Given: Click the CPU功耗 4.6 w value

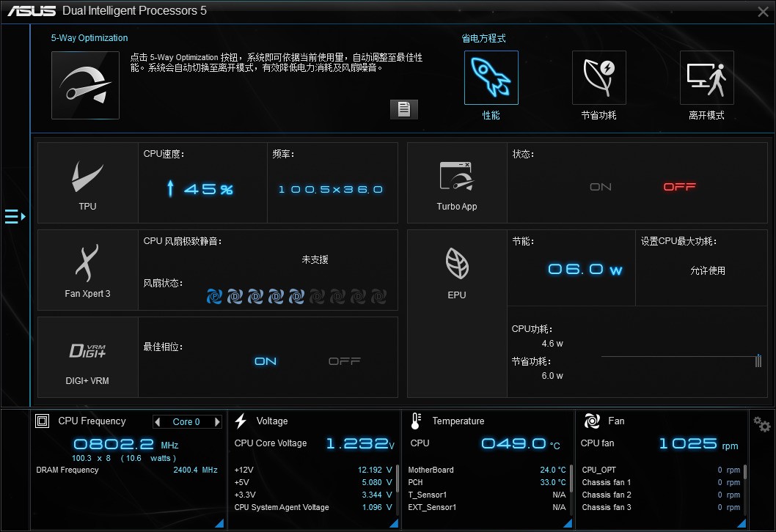Looking at the screenshot, I should click(x=552, y=343).
